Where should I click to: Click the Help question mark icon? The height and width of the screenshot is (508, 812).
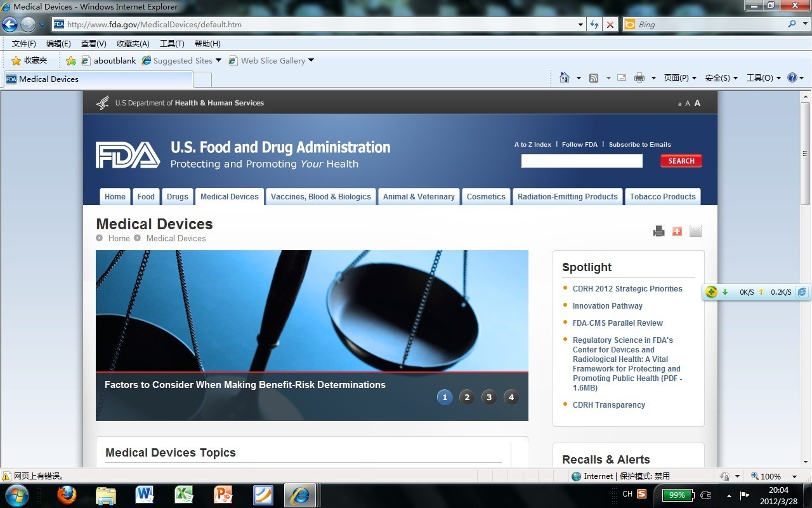pos(792,77)
